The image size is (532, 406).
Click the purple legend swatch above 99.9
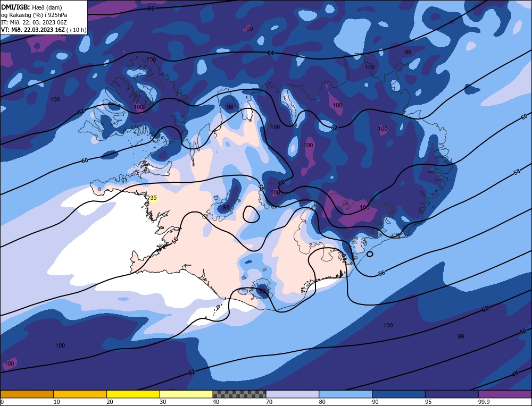[x=505, y=394]
